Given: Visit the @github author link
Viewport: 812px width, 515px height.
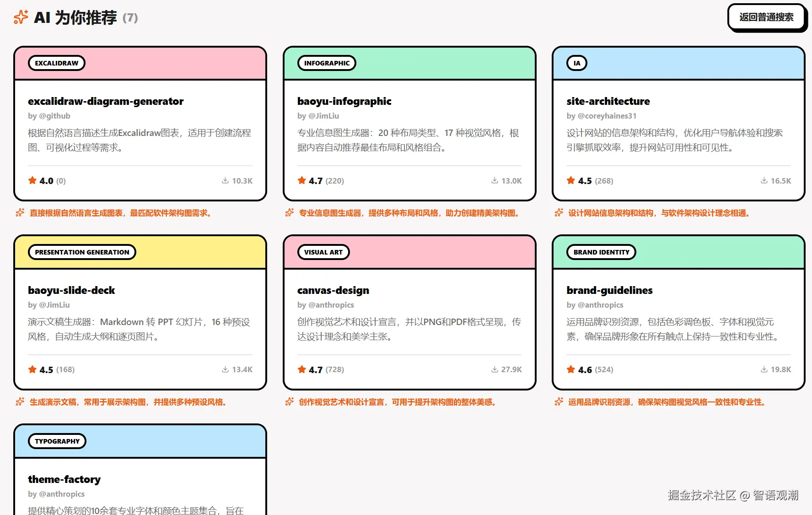Looking at the screenshot, I should coord(54,116).
